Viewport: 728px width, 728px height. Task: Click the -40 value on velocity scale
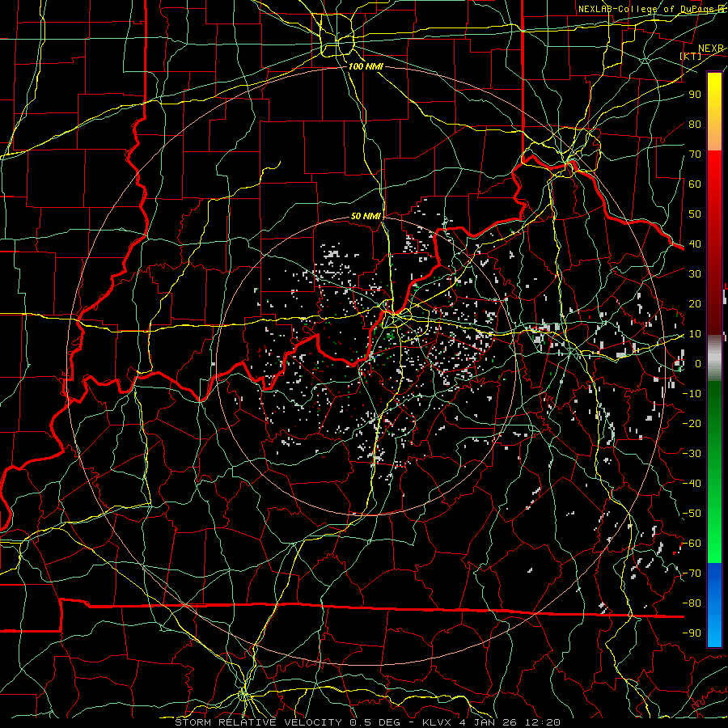coord(692,484)
